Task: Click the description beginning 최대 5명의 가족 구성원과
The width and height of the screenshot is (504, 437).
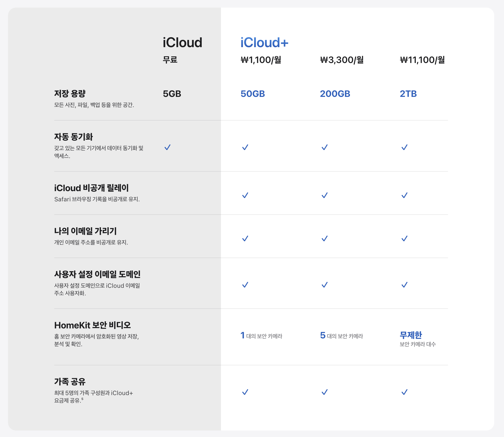Action: (94, 397)
